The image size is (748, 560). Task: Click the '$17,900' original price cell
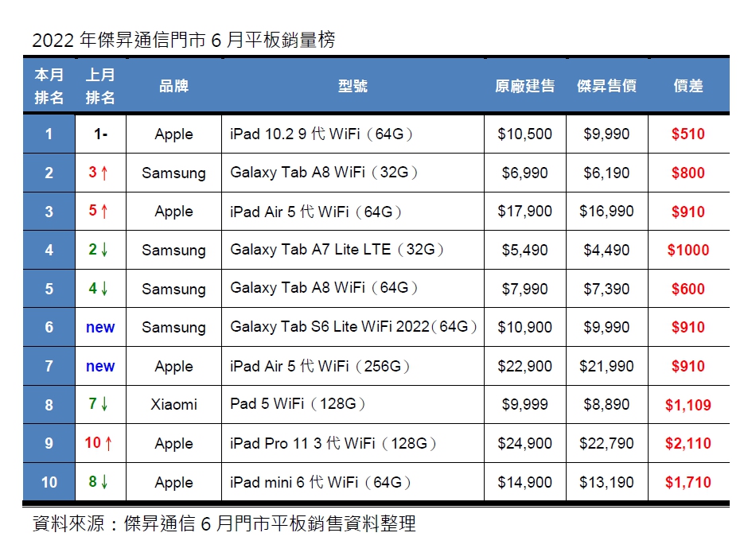click(524, 212)
